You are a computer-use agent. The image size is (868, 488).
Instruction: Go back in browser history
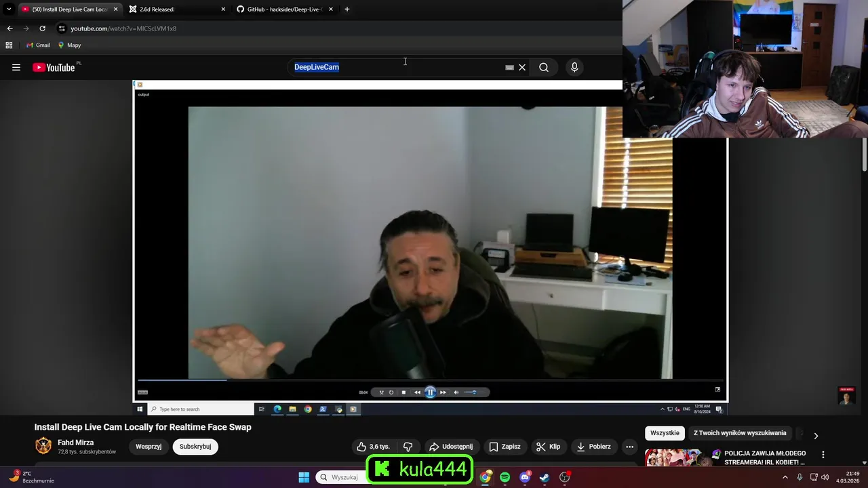point(9,28)
